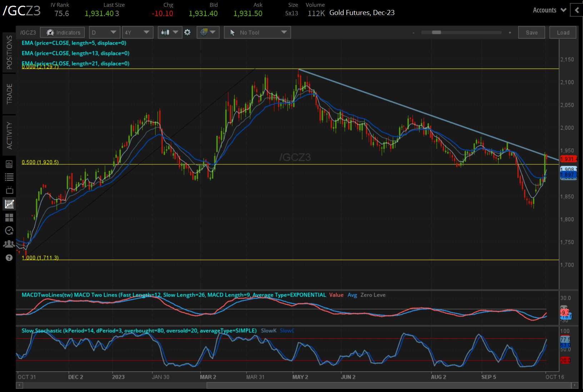Select the chart view icon in sidebar

9,204
